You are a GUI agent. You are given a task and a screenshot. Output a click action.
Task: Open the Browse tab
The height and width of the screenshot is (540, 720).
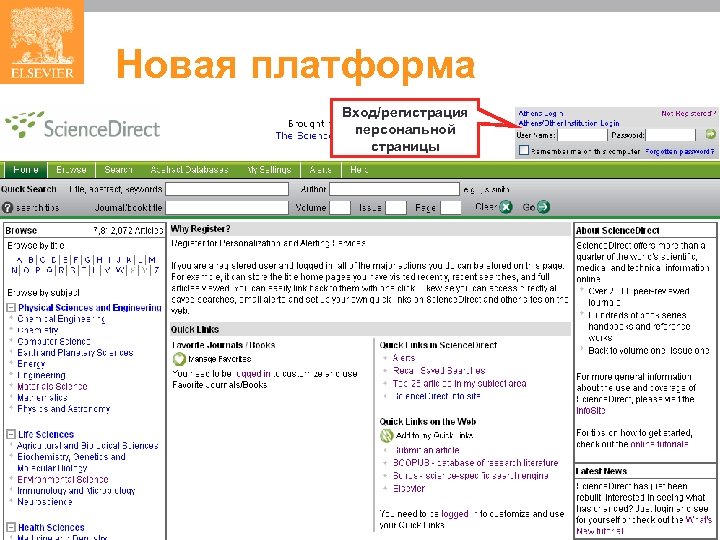pos(71,169)
